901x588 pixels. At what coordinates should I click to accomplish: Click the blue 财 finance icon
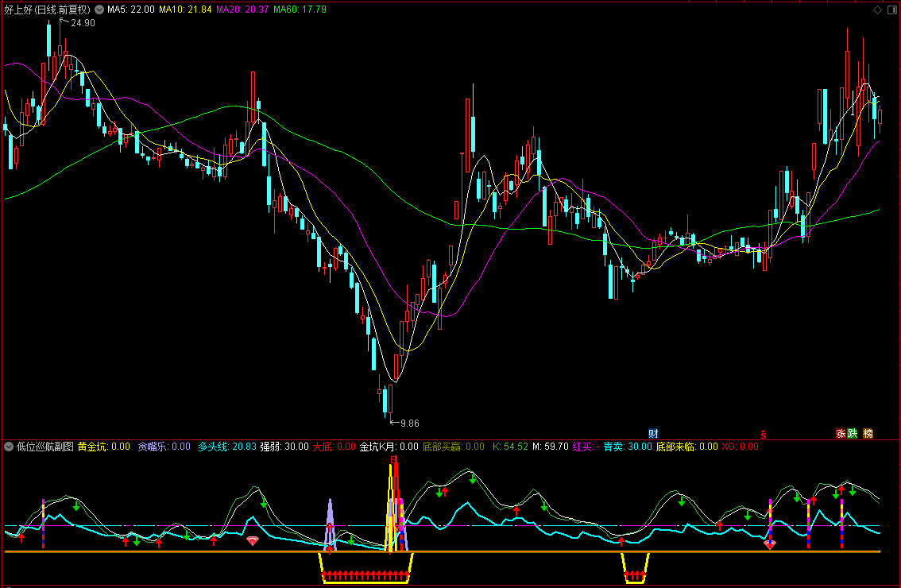point(653,433)
